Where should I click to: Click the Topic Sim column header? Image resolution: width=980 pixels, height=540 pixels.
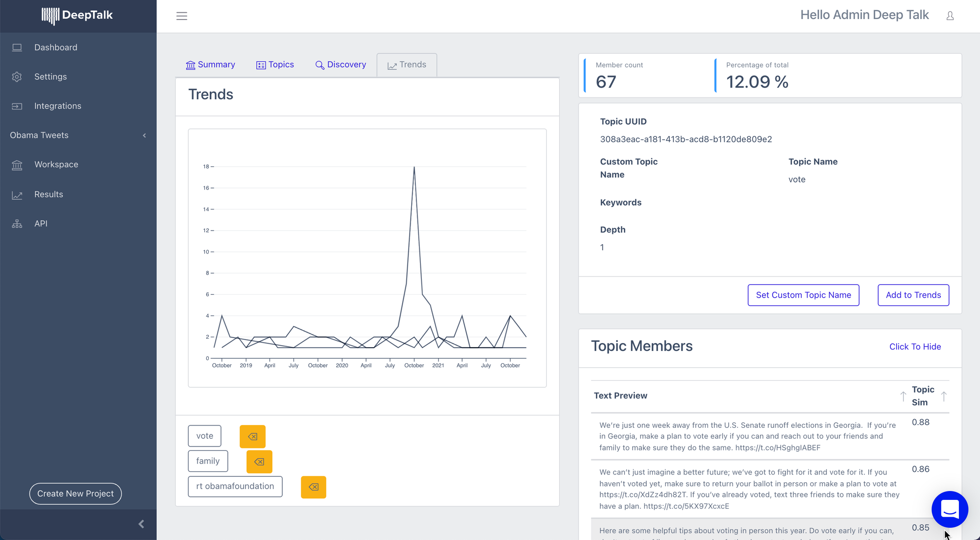pos(923,396)
